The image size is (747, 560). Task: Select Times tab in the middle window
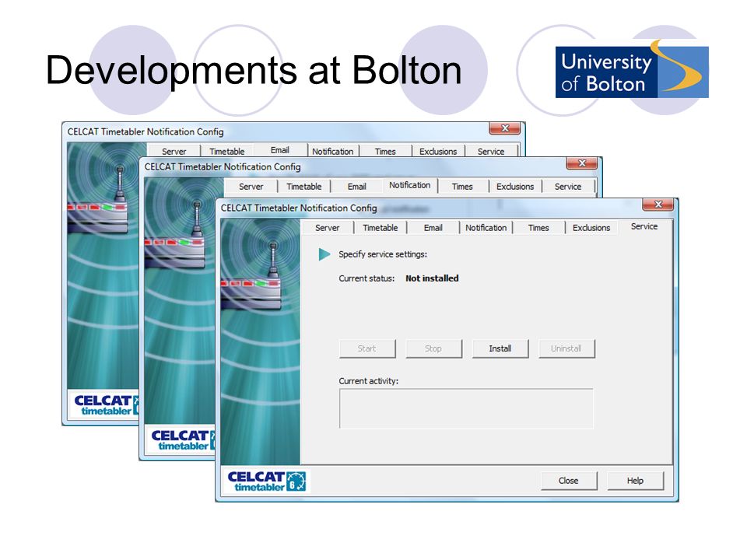[462, 187]
